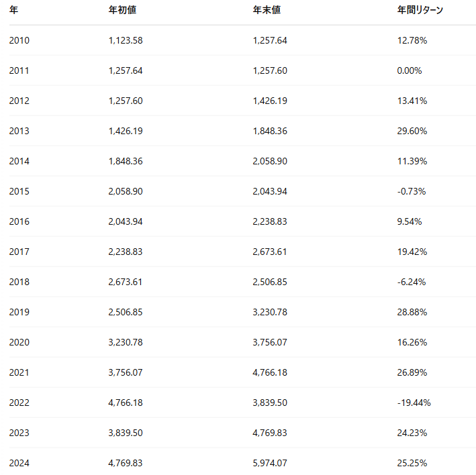
Task: Click the 年末値 column header
Action: pos(267,10)
